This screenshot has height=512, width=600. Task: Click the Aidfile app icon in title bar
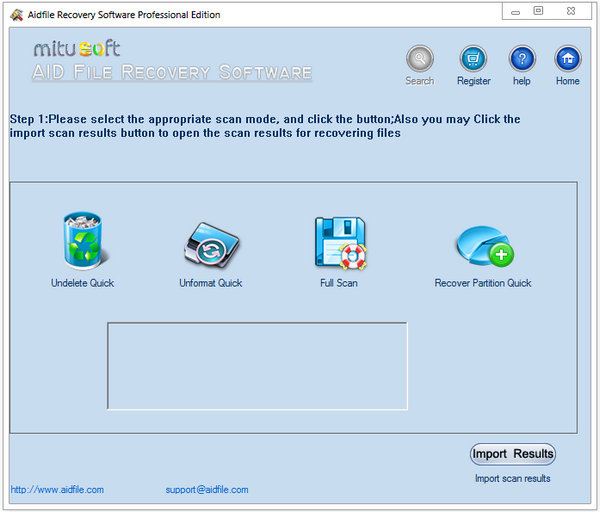click(x=14, y=15)
